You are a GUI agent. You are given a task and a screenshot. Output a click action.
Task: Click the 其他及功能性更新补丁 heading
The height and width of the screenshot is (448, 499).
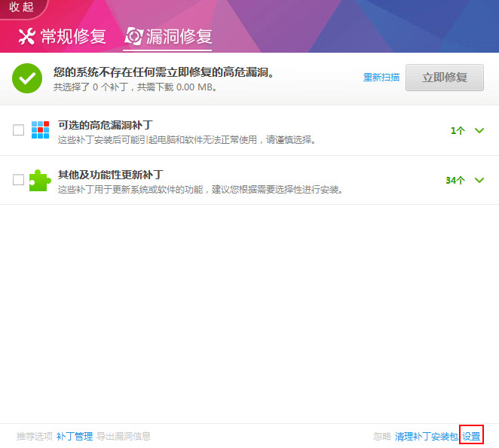(111, 175)
